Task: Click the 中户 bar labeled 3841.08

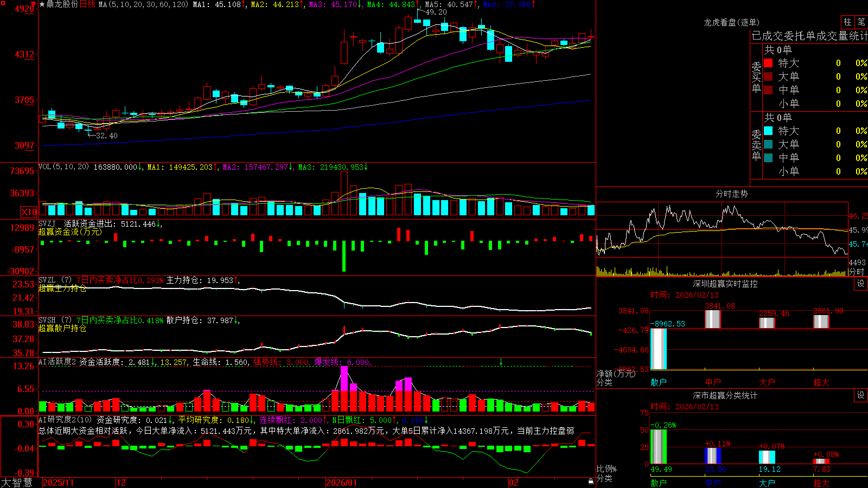Action: pos(713,319)
